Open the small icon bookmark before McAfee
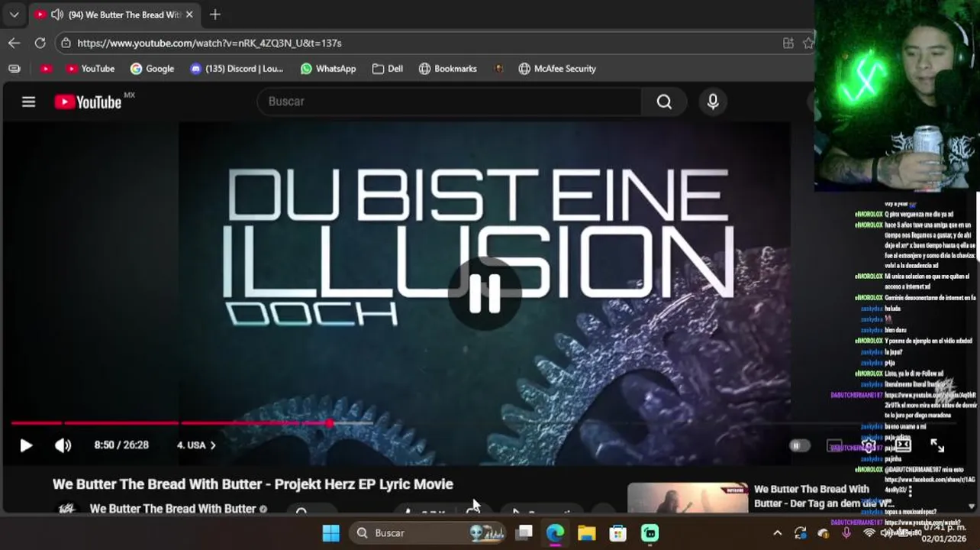This screenshot has width=980, height=550. pyautogui.click(x=498, y=69)
